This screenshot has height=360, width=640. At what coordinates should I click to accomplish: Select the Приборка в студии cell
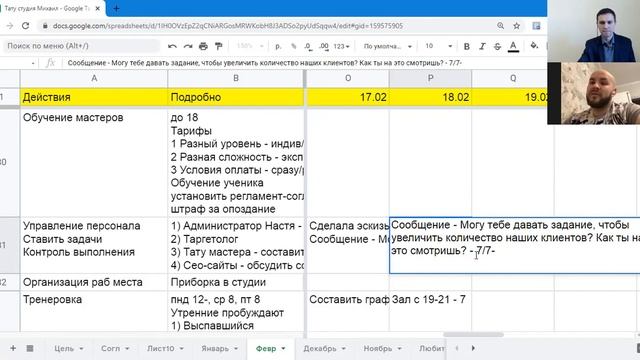236,282
